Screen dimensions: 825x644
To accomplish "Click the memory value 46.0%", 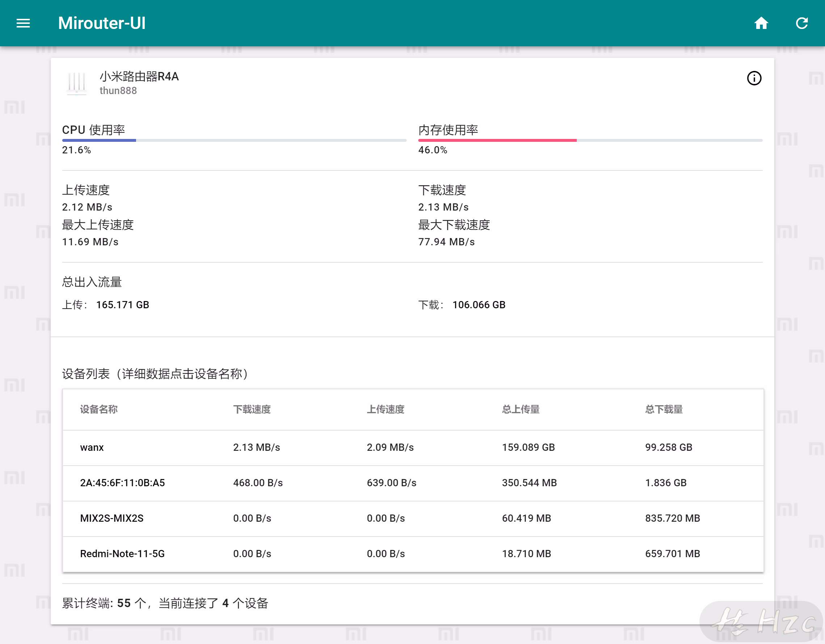I will [432, 150].
